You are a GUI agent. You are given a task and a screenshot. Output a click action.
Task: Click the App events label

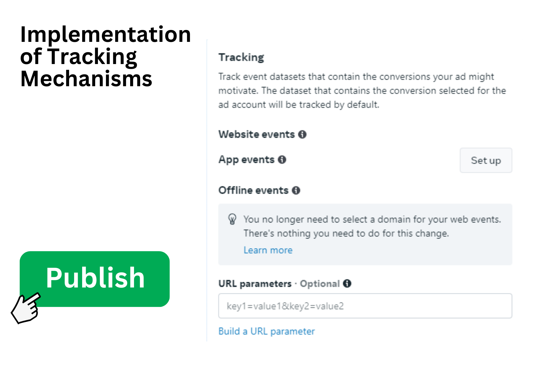pos(246,160)
